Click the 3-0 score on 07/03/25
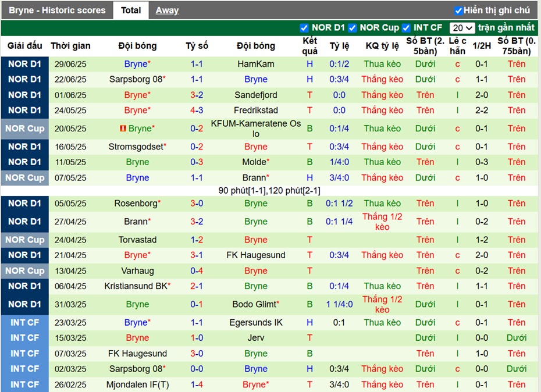Screen dimensions: 541x392 coord(197,354)
